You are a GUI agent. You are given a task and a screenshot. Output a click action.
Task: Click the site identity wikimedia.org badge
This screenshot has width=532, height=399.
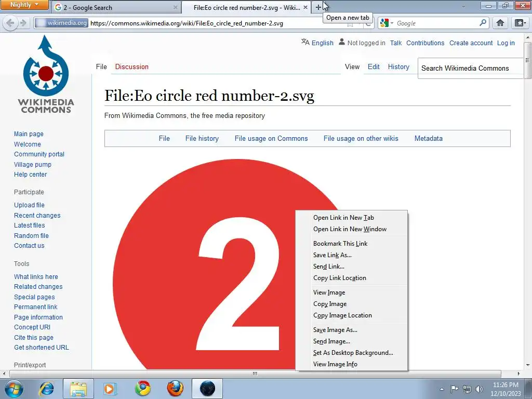point(61,23)
